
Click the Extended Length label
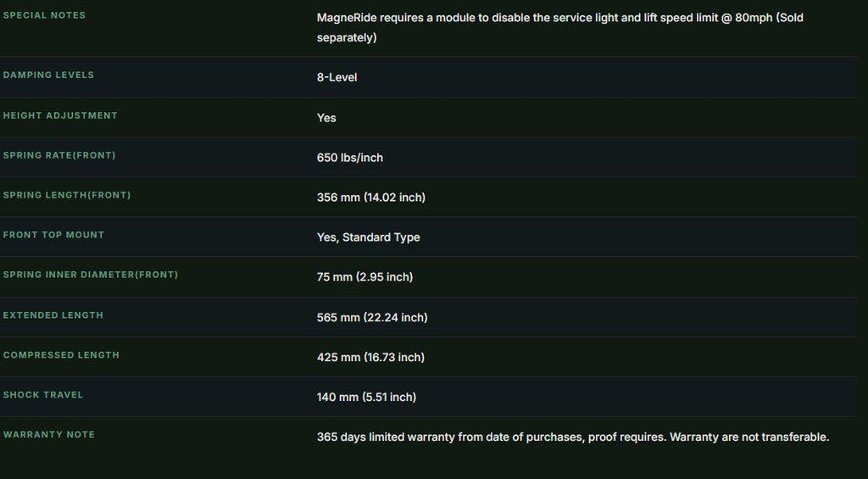click(x=53, y=315)
